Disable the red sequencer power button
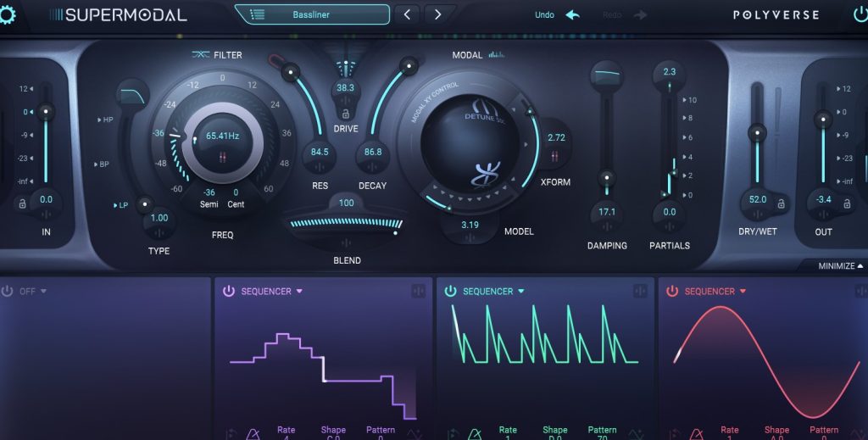Image resolution: width=868 pixels, height=440 pixels. pos(672,291)
